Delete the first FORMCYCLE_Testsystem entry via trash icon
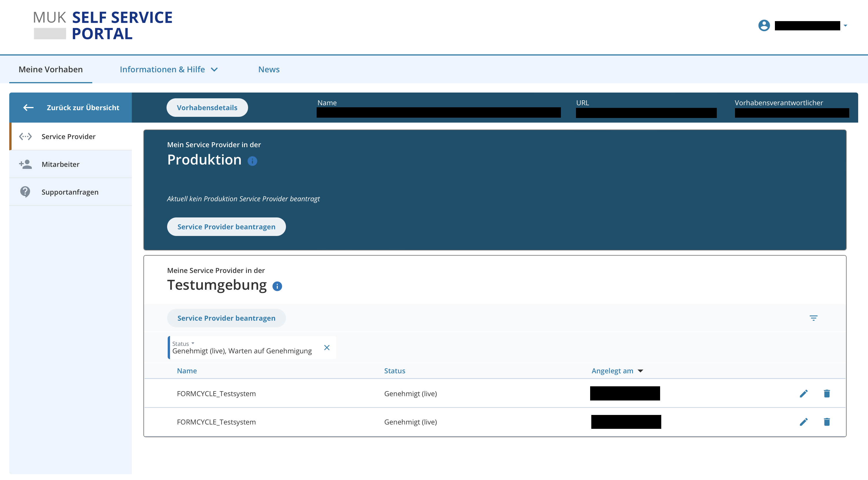868x480 pixels. 827,393
